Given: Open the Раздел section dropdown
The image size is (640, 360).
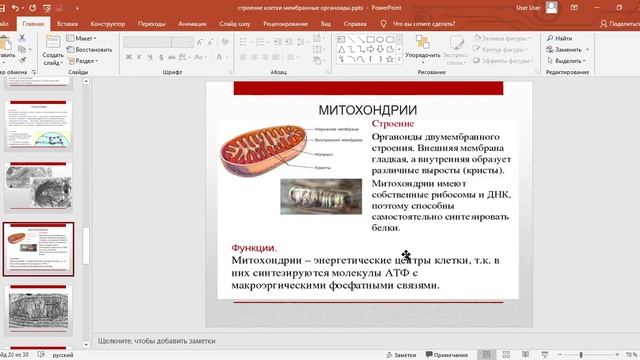Looking at the screenshot, I should coord(83,61).
